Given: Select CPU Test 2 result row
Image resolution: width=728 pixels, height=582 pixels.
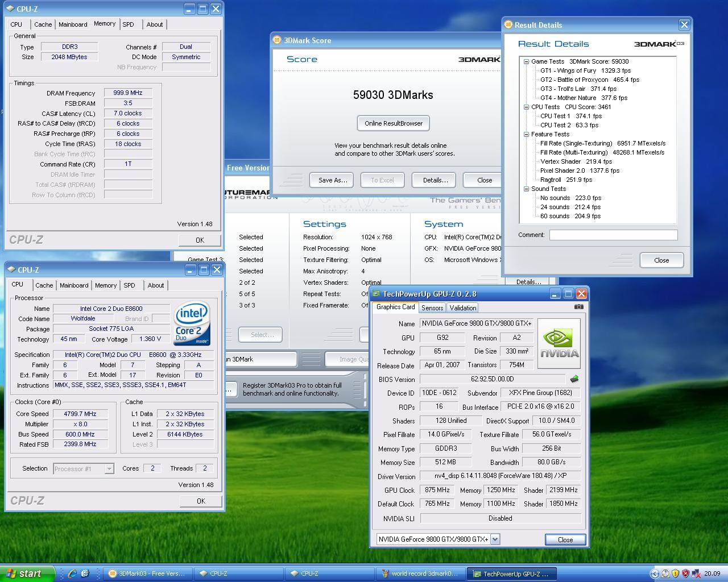Looking at the screenshot, I should click(569, 125).
